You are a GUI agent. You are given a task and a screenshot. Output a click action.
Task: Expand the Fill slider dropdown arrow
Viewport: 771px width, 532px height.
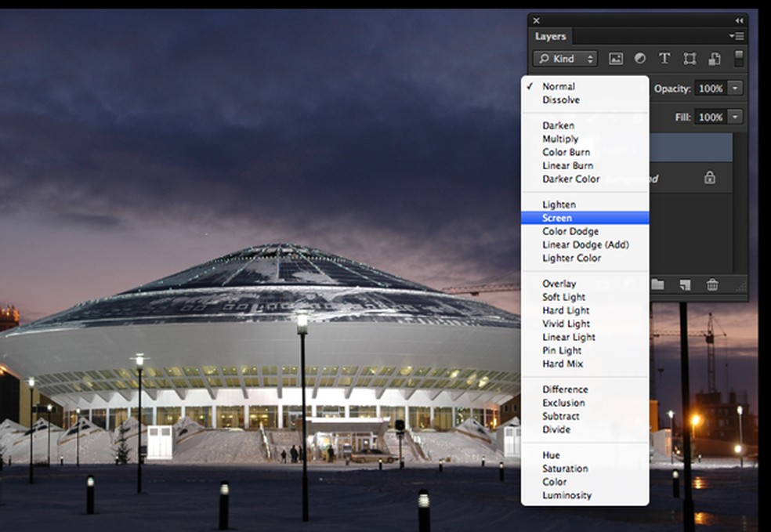tap(735, 117)
